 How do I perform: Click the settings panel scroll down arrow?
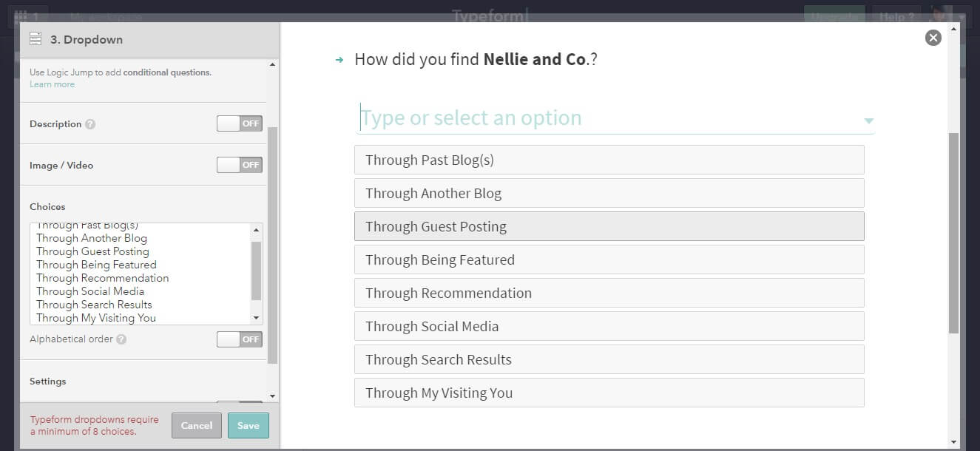point(273,396)
